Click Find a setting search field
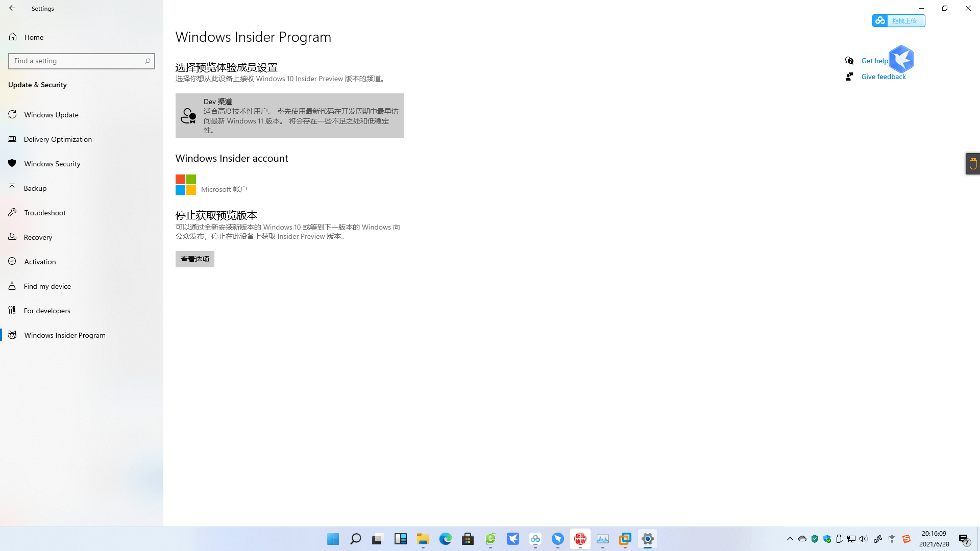The image size is (980, 551). tap(82, 61)
